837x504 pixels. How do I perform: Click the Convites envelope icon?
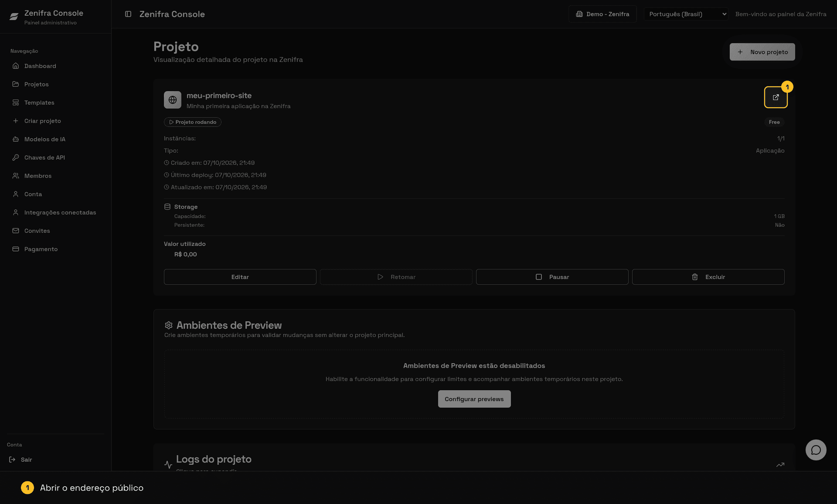16,231
